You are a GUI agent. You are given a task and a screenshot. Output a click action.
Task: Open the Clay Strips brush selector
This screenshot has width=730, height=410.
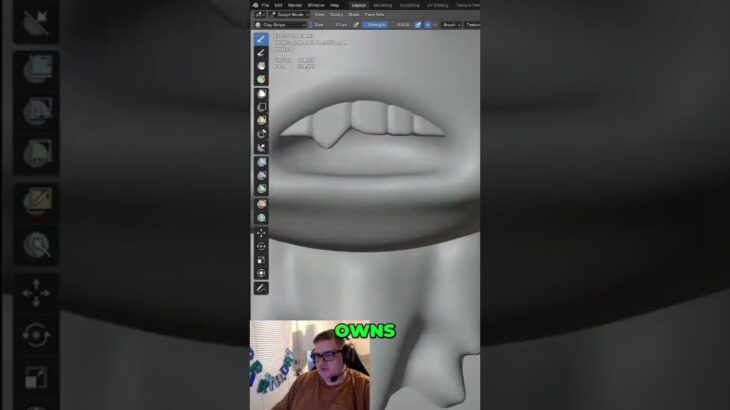click(280, 25)
